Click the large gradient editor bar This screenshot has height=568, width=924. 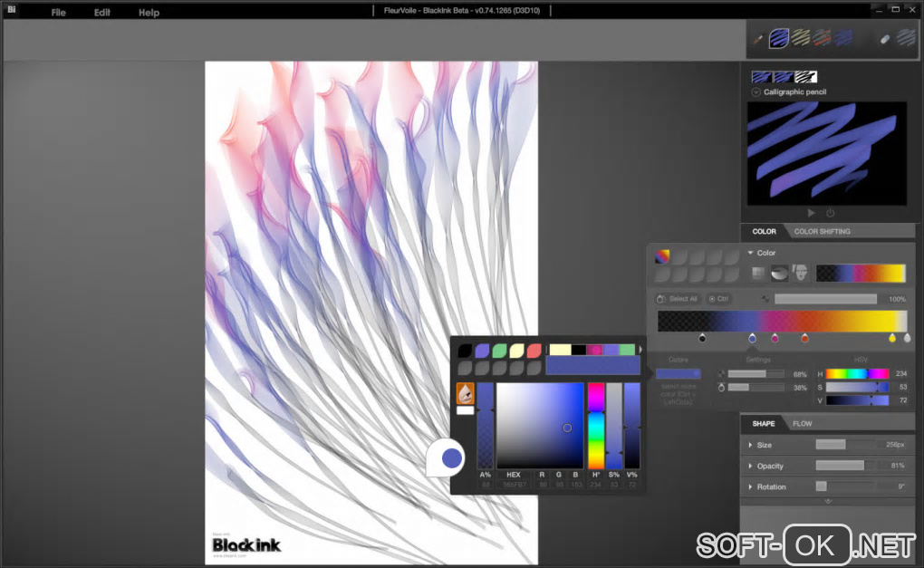pos(782,321)
